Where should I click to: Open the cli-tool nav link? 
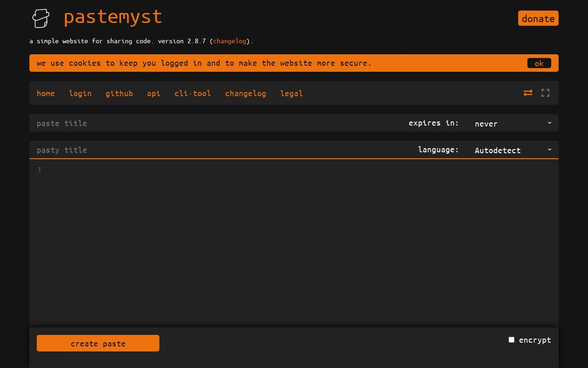(193, 93)
